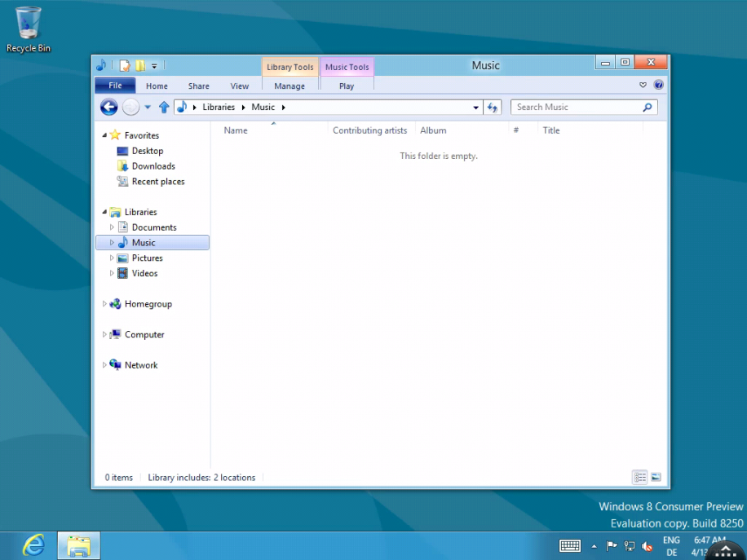Viewport: 747px width, 560px height.
Task: Open recent locations dropdown arrow
Action: click(x=148, y=107)
